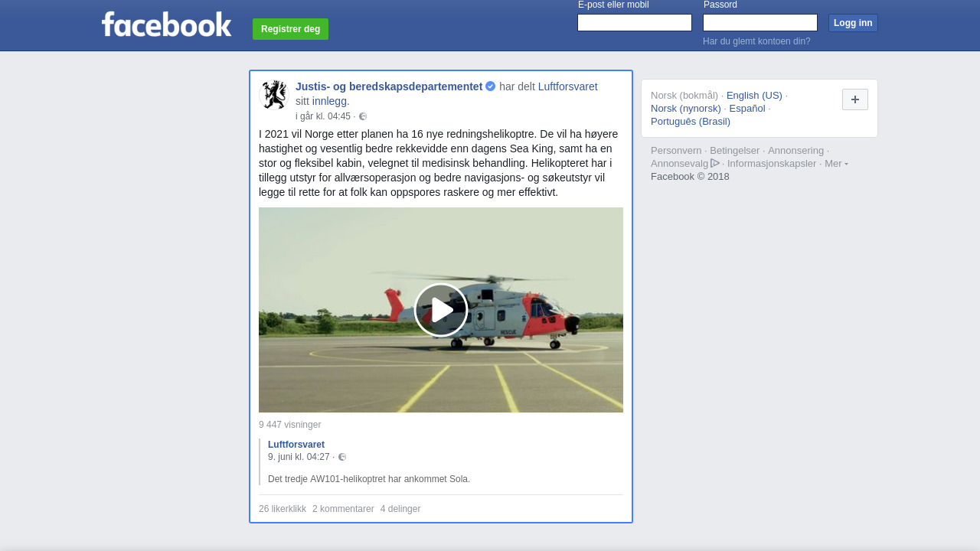
Task: Focus the Passord field
Action: 760,23
